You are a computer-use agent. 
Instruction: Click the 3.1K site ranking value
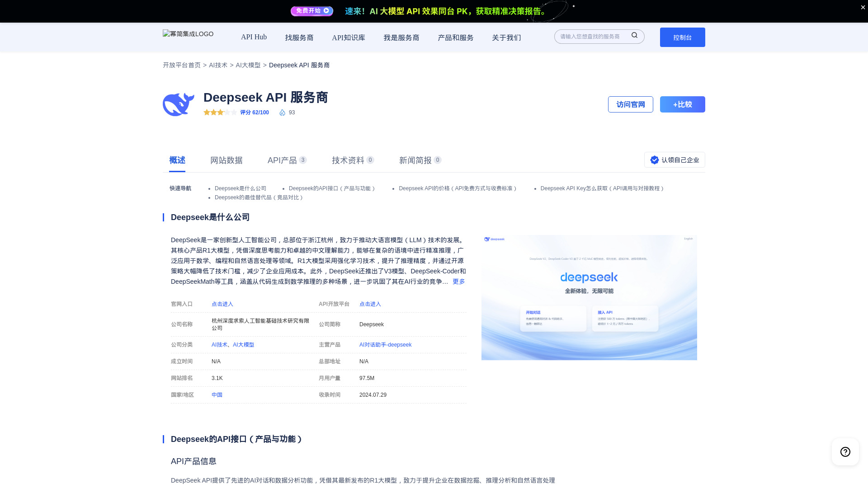[217, 378]
